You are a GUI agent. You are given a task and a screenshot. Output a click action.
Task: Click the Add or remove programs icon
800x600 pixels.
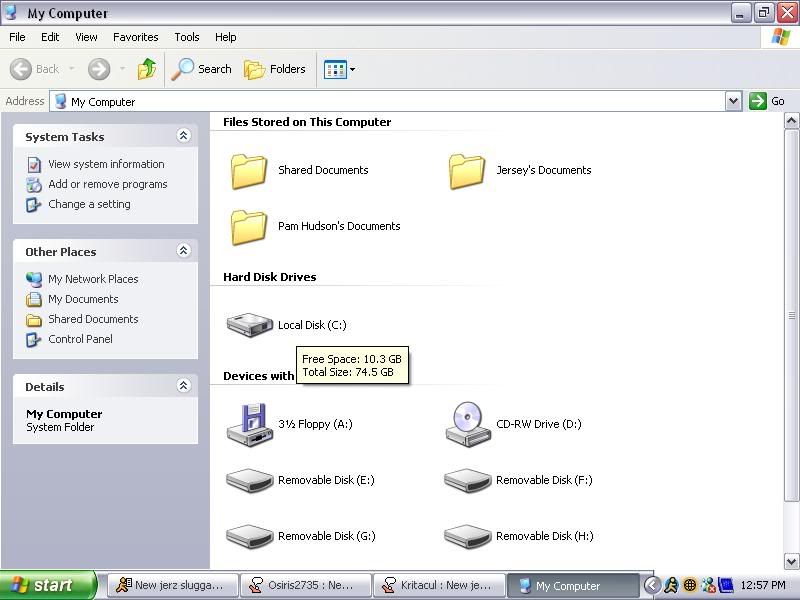[34, 184]
